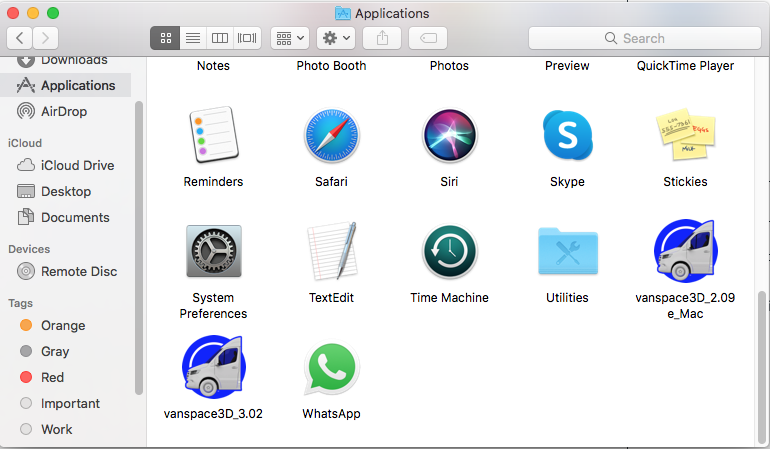Click the Share toolbar button
Image resolution: width=770 pixels, height=449 pixels.
pos(382,38)
